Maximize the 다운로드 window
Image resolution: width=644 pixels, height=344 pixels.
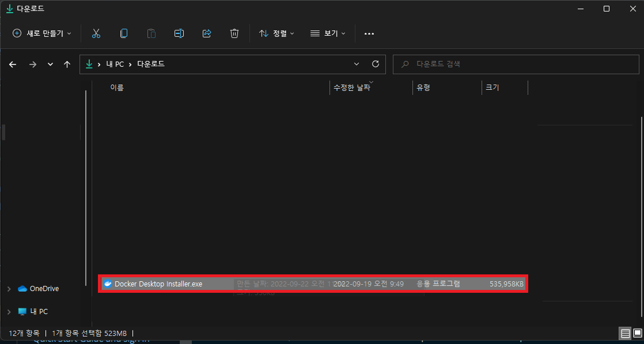click(x=606, y=9)
